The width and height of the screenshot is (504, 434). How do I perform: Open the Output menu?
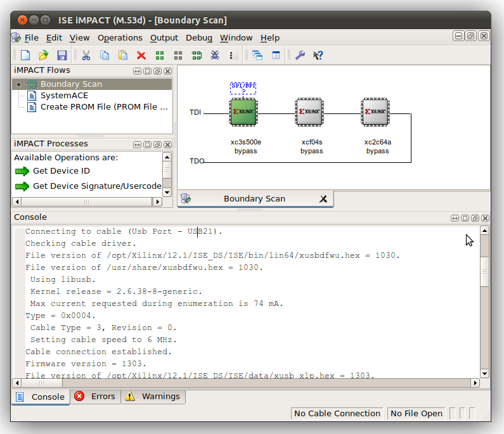pos(164,38)
